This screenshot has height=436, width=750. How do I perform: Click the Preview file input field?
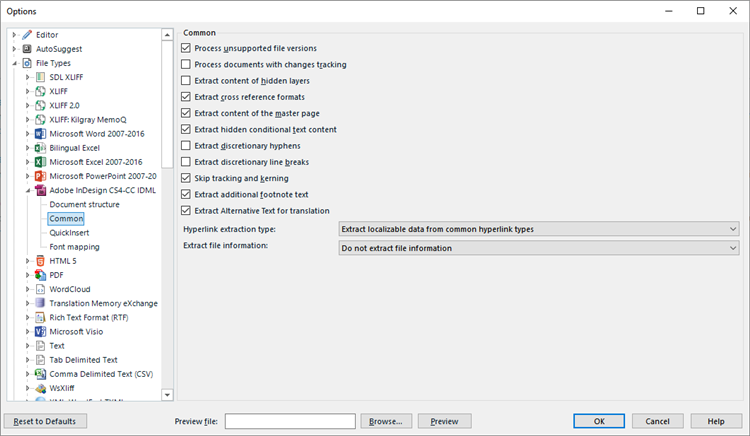tap(290, 421)
